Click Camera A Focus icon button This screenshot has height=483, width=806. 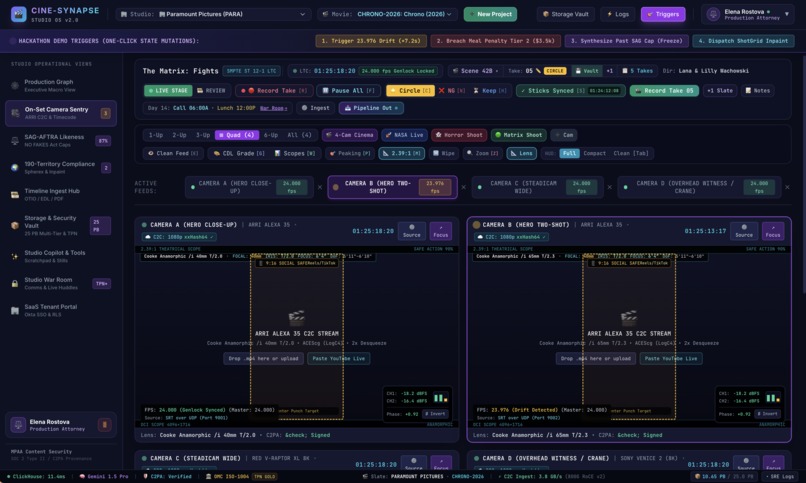pyautogui.click(x=441, y=231)
